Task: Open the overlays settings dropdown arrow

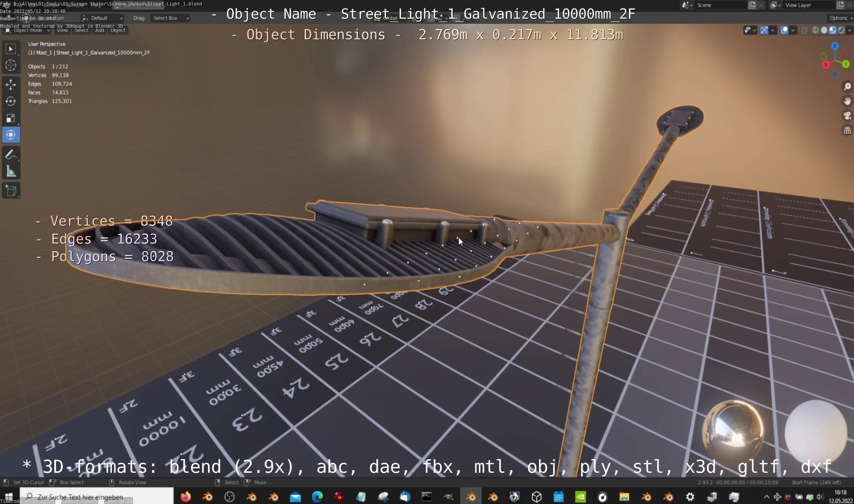Action: tap(793, 30)
